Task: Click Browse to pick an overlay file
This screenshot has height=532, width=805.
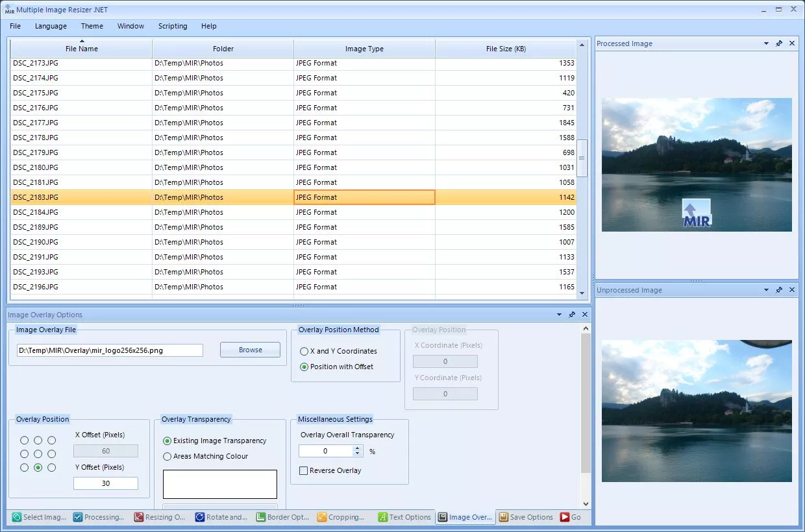Action: [x=250, y=350]
